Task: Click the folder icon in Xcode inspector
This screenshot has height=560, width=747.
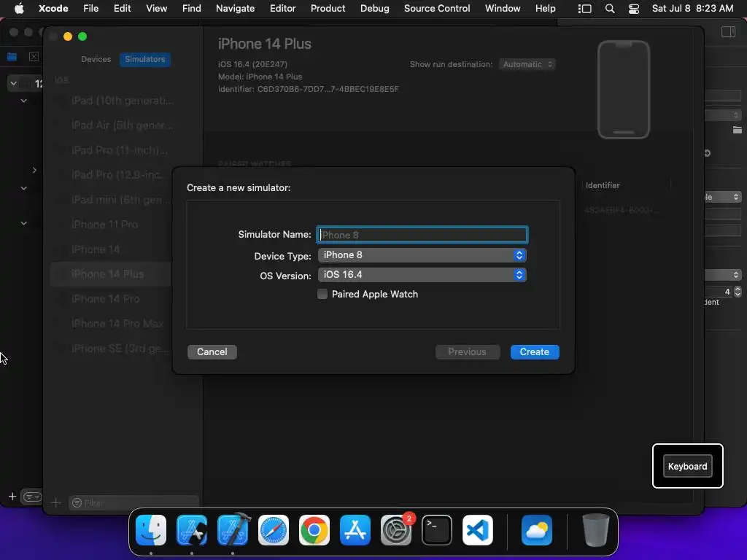Action: 737,130
